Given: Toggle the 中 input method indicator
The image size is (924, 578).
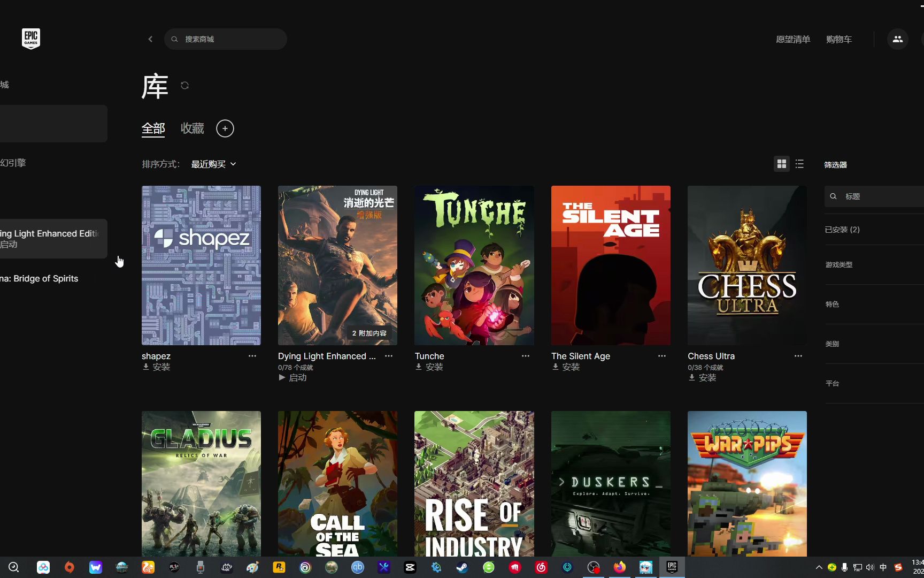Looking at the screenshot, I should (x=883, y=567).
